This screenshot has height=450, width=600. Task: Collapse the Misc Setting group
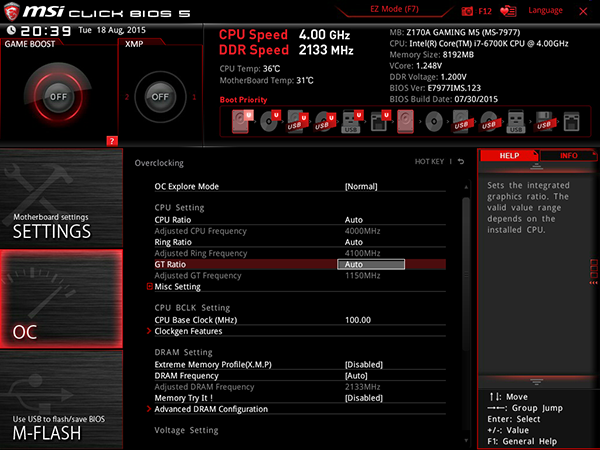click(150, 286)
